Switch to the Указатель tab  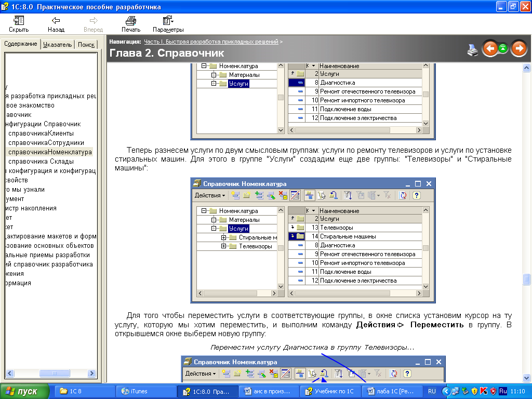57,45
